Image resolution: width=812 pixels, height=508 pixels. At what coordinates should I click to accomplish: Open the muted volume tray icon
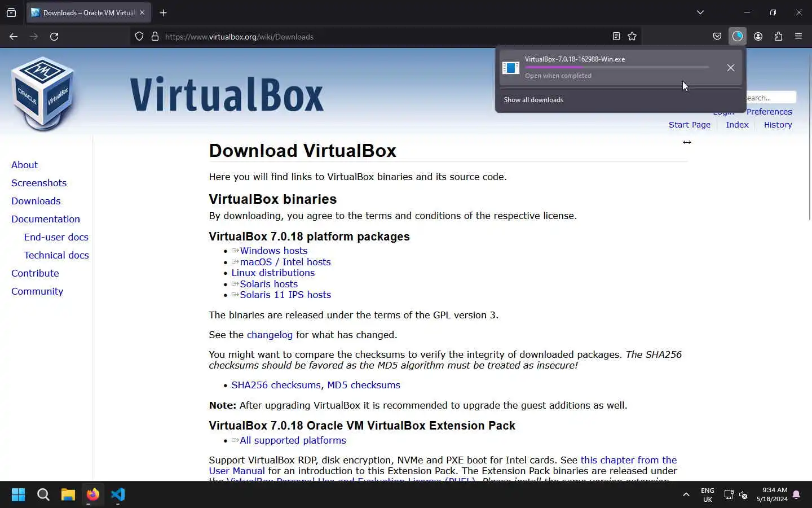tap(743, 495)
